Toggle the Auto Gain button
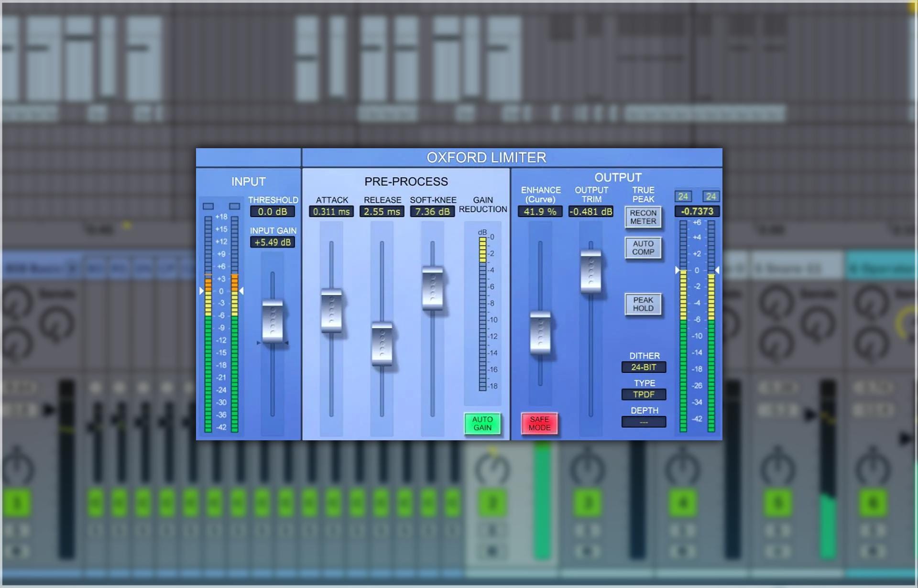 click(x=482, y=424)
